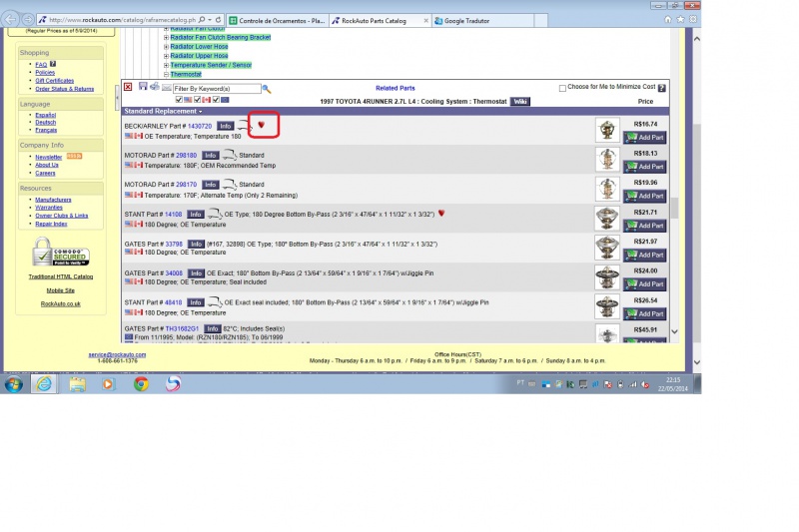799x532 pixels.
Task: Click the magnifier filter search icon
Action: coord(266,89)
